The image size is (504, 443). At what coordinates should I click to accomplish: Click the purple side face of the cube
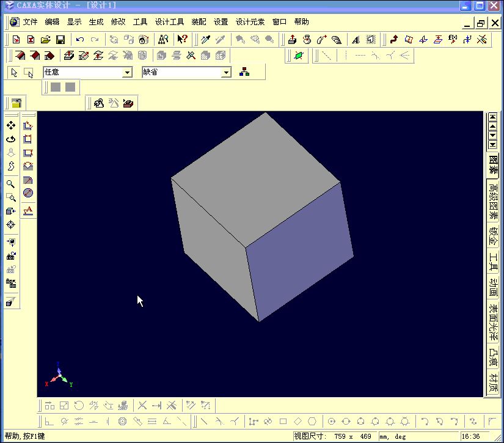299,251
